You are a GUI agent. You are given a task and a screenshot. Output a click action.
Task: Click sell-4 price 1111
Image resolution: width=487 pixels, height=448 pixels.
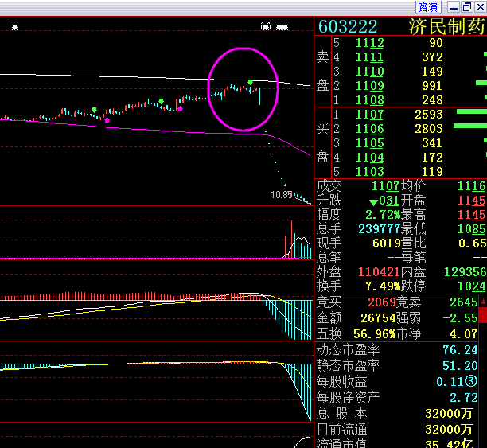pos(369,56)
